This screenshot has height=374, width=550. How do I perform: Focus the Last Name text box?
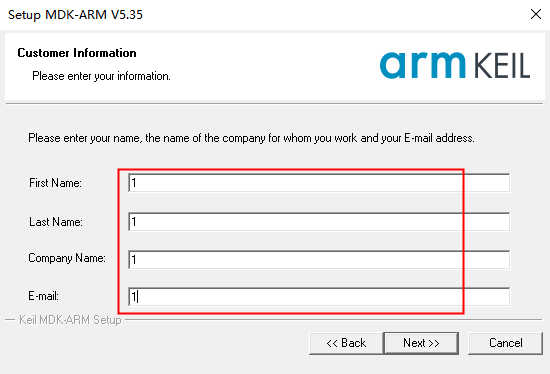(x=319, y=222)
